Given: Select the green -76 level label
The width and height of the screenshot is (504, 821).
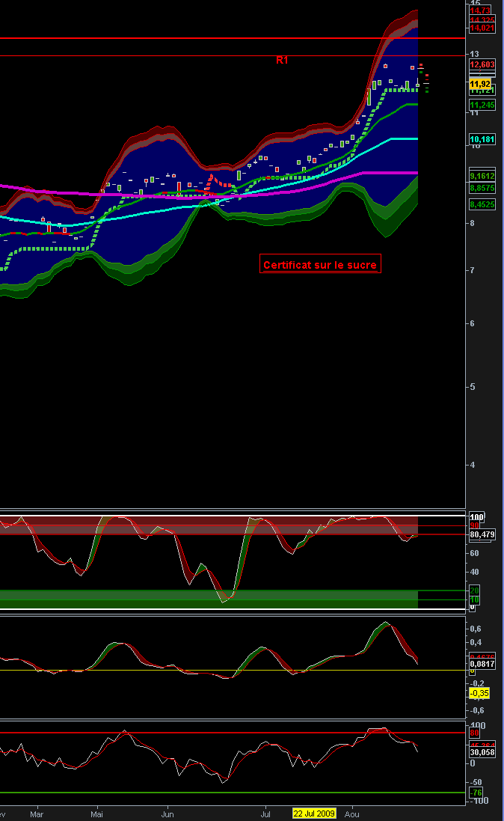Looking at the screenshot, I should 476,793.
